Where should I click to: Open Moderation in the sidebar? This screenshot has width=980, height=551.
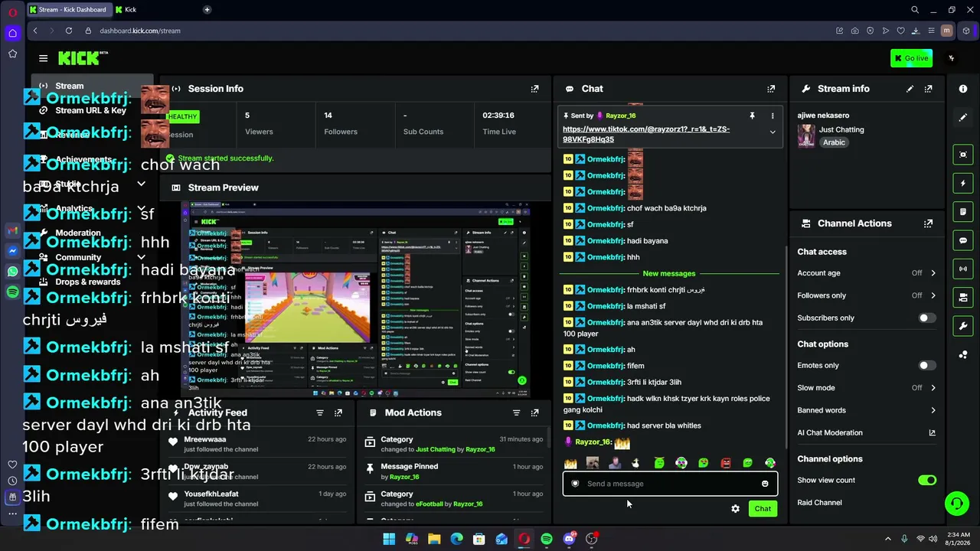tap(78, 233)
